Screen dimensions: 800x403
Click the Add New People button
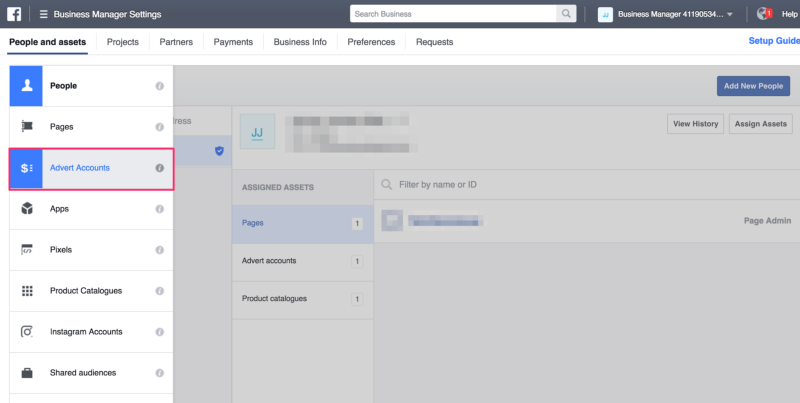(753, 86)
